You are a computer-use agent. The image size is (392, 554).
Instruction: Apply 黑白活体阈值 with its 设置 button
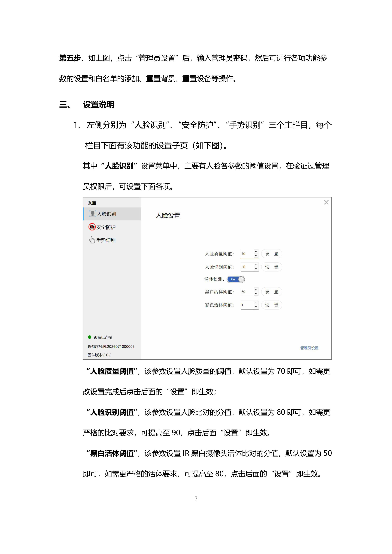click(x=272, y=292)
